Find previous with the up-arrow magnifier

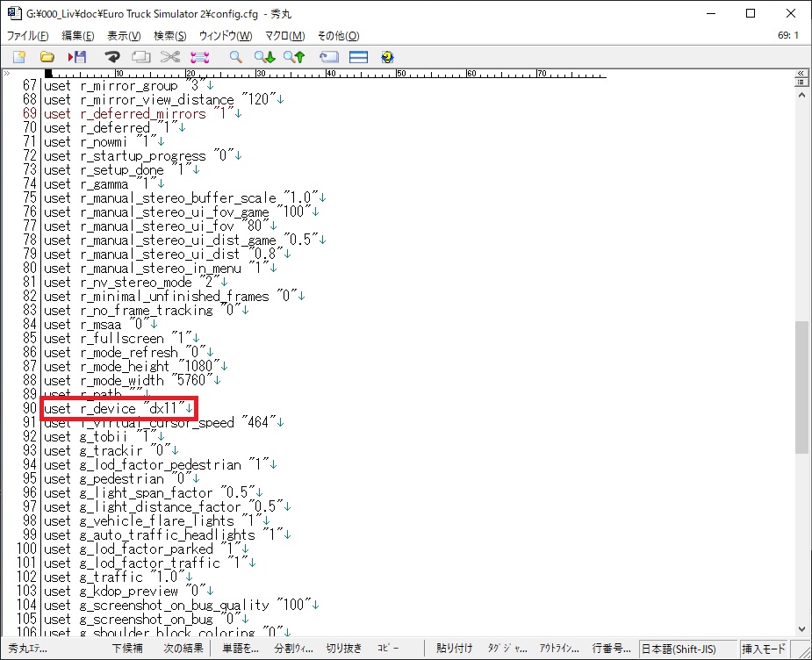point(294,57)
